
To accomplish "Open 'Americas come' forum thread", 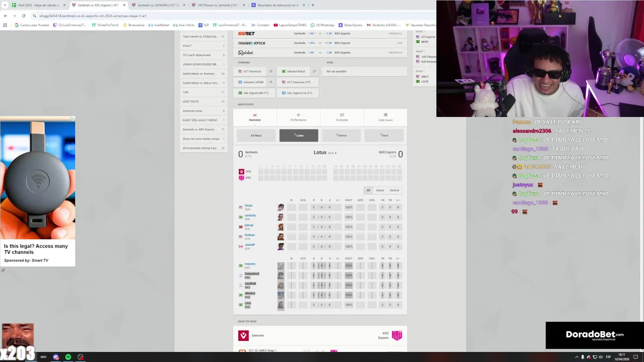I will [x=203, y=111].
